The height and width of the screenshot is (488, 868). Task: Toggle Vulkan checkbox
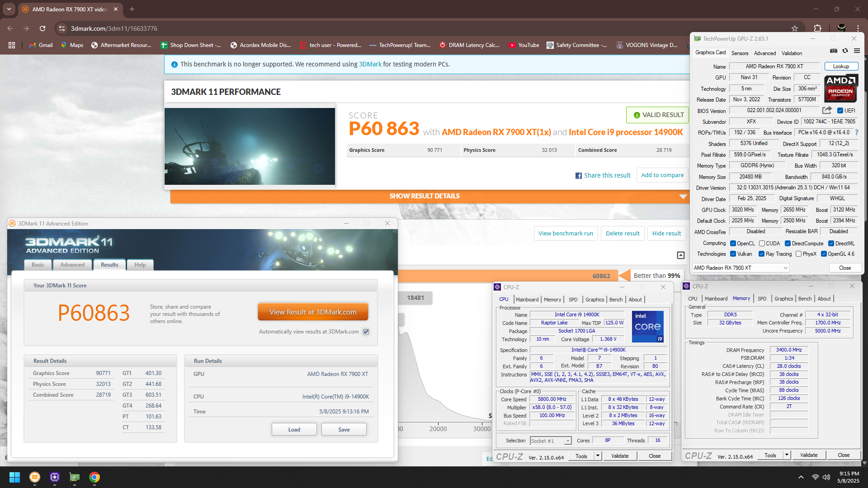pos(733,254)
